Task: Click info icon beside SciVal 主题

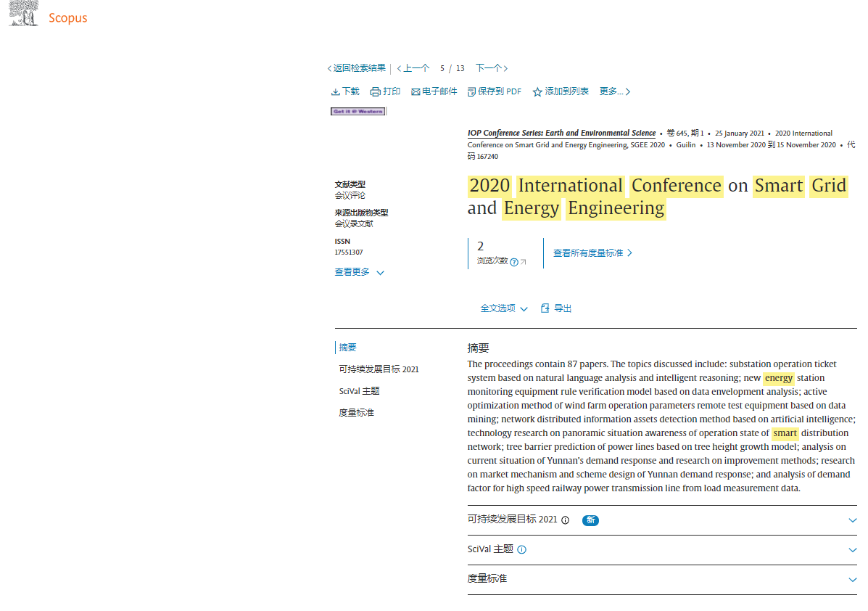Action: pyautogui.click(x=521, y=549)
